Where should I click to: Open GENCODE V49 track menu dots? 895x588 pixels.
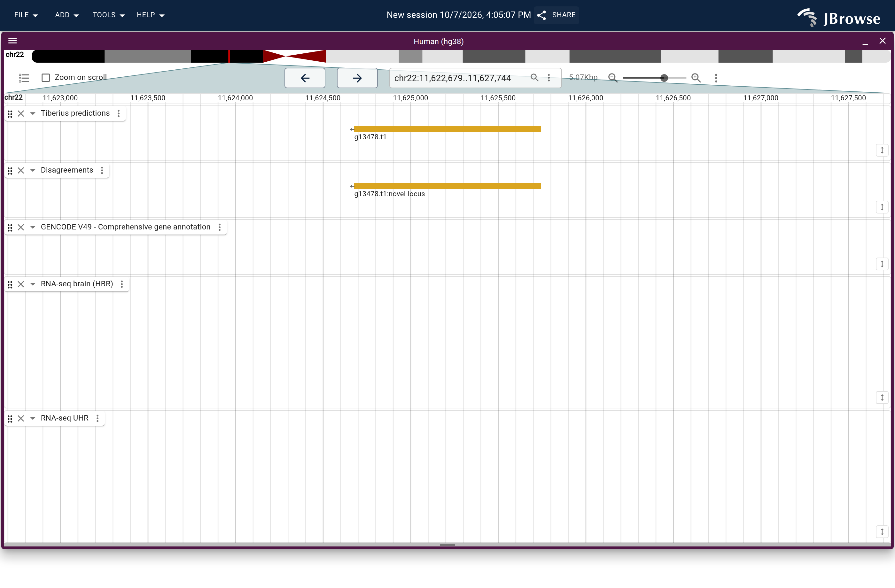pos(220,227)
